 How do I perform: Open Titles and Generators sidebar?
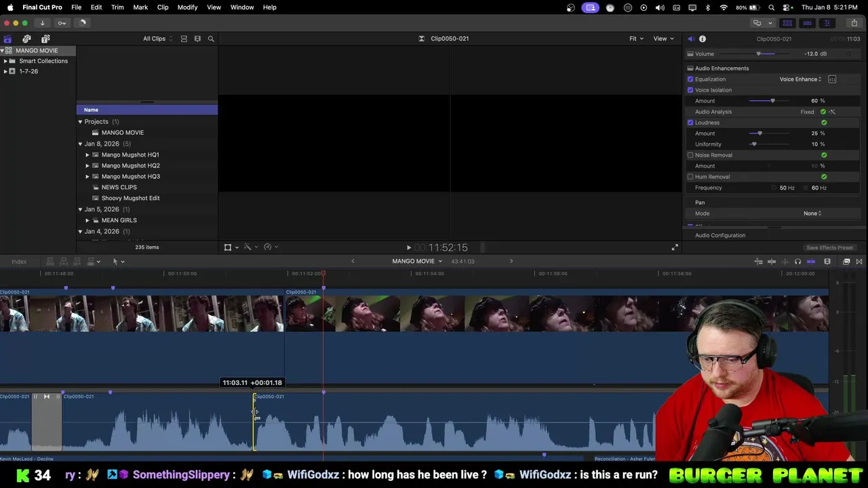pos(45,39)
